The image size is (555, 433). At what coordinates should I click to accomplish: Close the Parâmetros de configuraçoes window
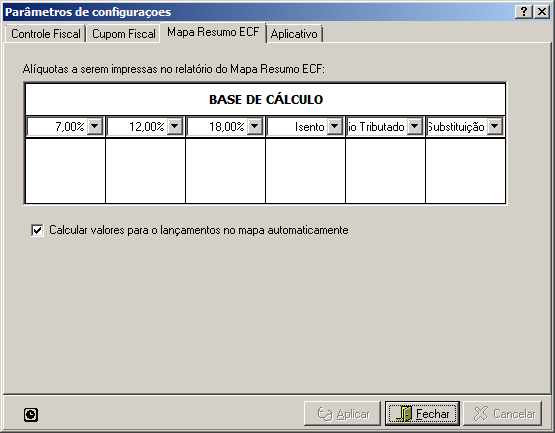point(542,12)
